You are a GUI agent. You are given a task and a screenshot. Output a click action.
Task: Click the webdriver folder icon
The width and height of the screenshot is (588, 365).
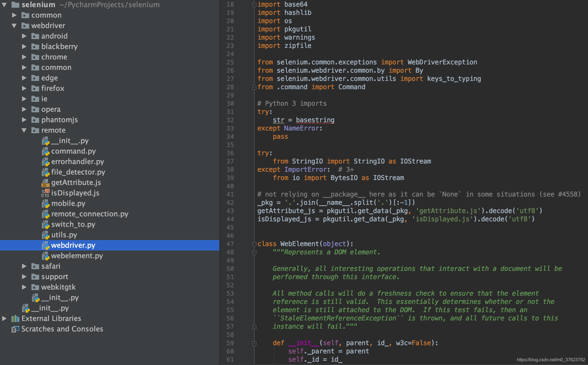pyautogui.click(x=25, y=26)
